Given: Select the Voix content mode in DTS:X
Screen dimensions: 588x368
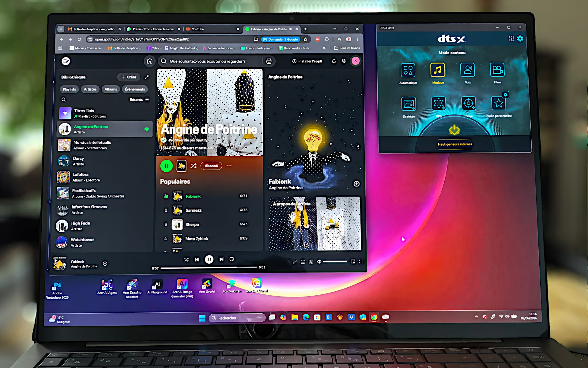Looking at the screenshot, I should tap(468, 73).
